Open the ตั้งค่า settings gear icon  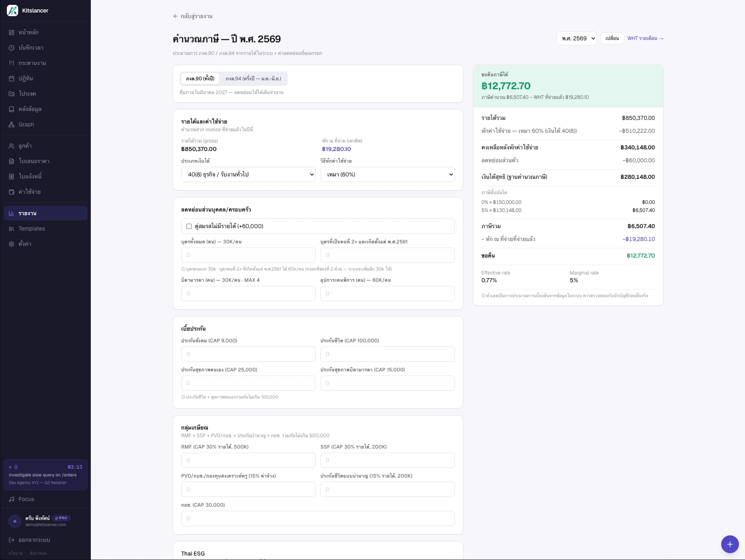(12, 244)
